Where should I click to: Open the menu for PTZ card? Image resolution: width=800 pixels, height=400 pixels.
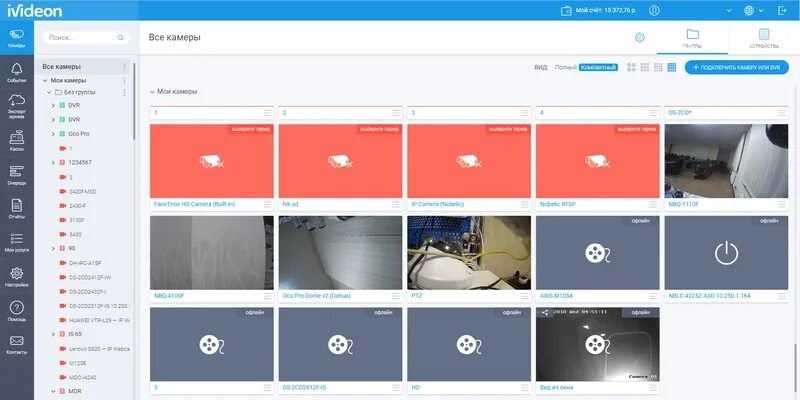coord(524,296)
